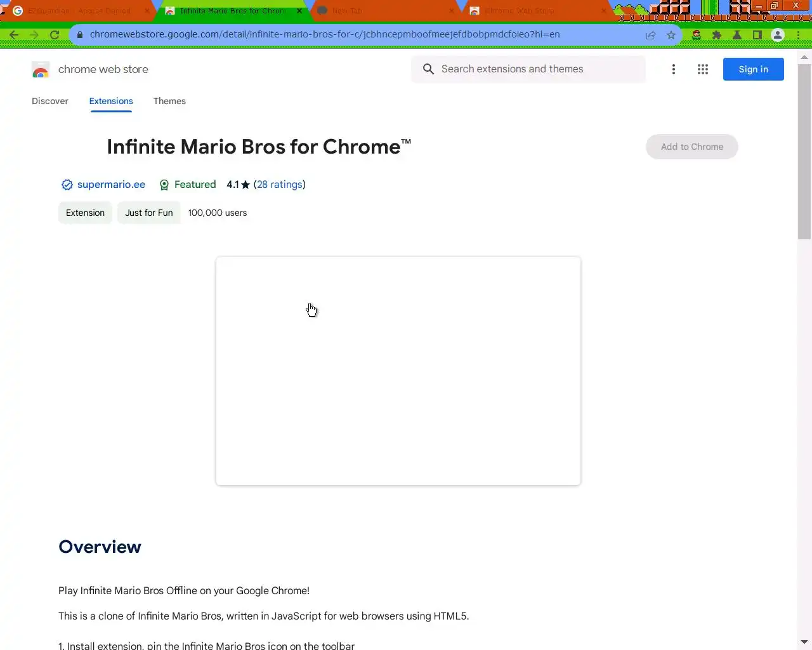Click the extension preview image area
This screenshot has height=650, width=812.
398,371
